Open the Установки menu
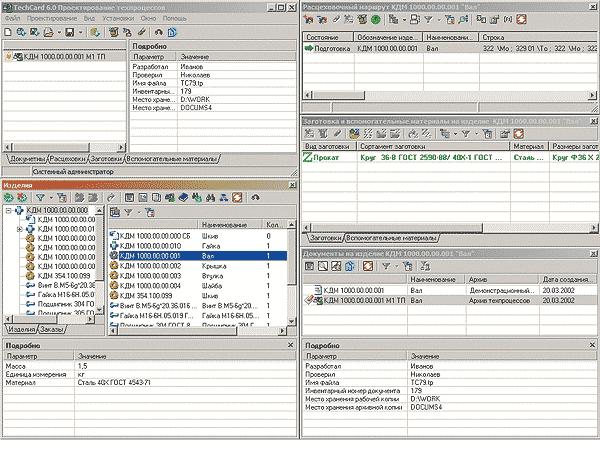Screen dimensions: 600x450 tap(118, 17)
